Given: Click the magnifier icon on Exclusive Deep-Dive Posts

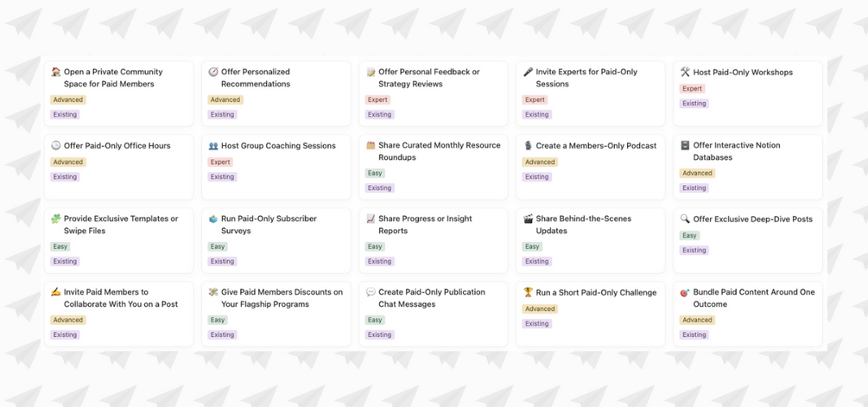Looking at the screenshot, I should pyautogui.click(x=685, y=219).
